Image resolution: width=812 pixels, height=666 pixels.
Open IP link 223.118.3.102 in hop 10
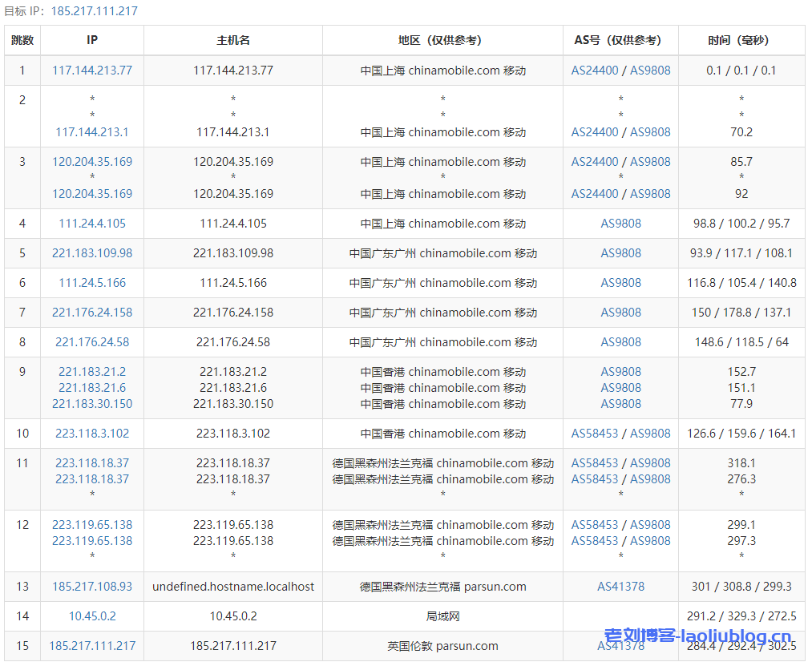pos(92,434)
